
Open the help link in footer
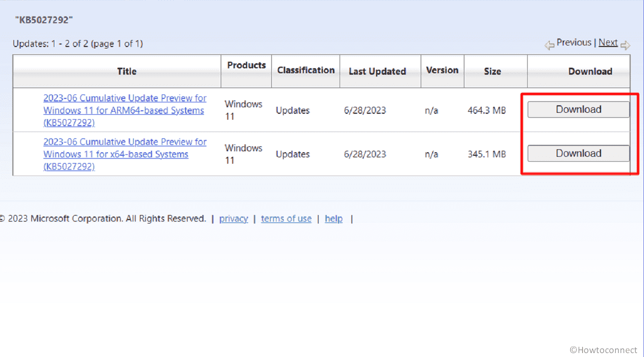tap(334, 219)
